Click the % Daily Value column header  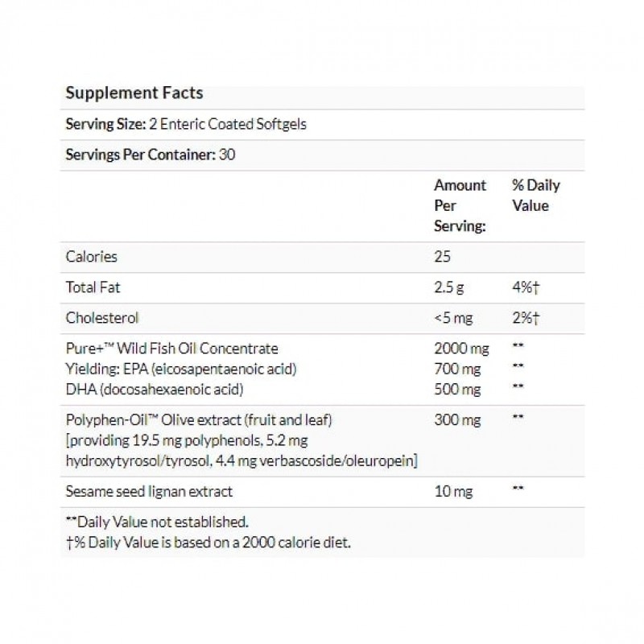[535, 196]
